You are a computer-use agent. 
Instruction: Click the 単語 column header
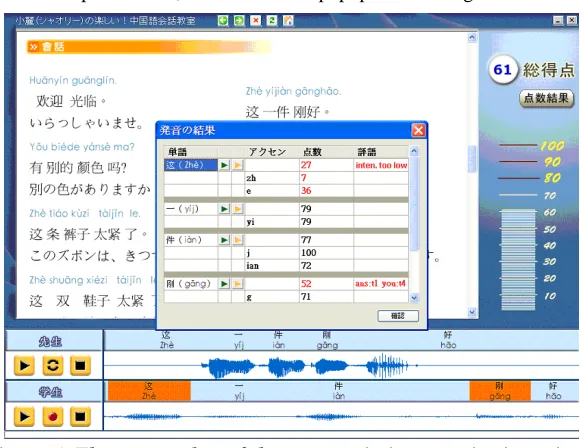coord(191,152)
